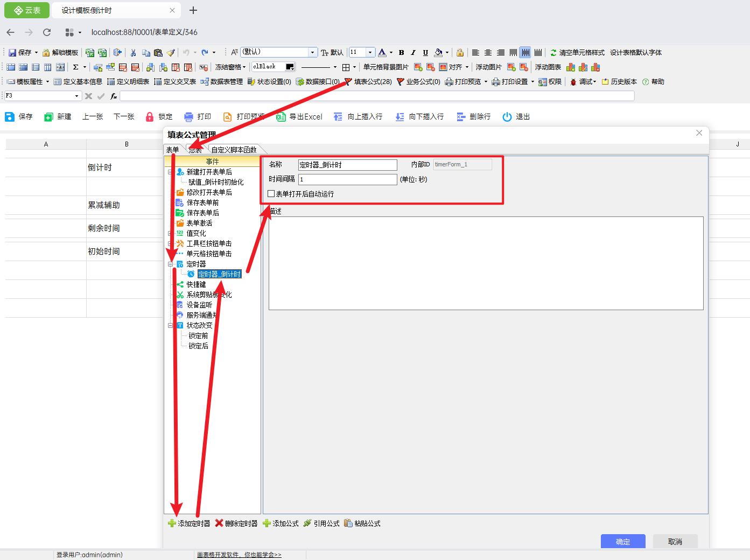Set center text alignment

[x=488, y=53]
